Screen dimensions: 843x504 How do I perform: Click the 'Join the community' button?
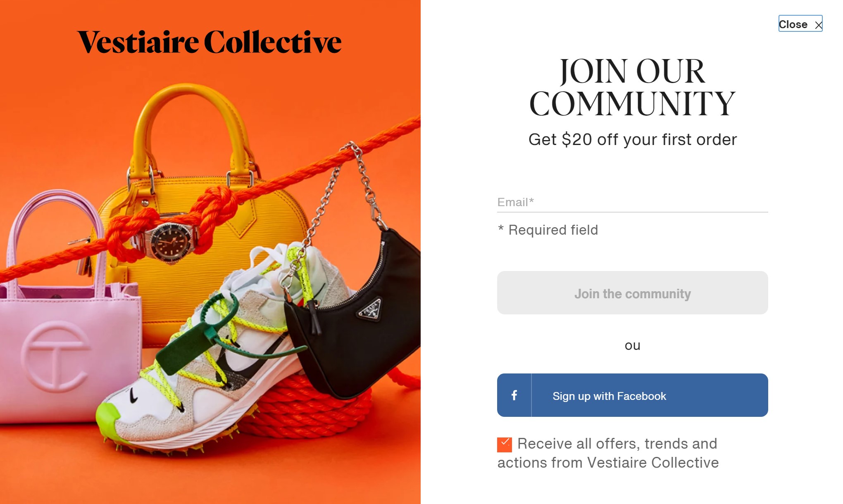click(632, 293)
